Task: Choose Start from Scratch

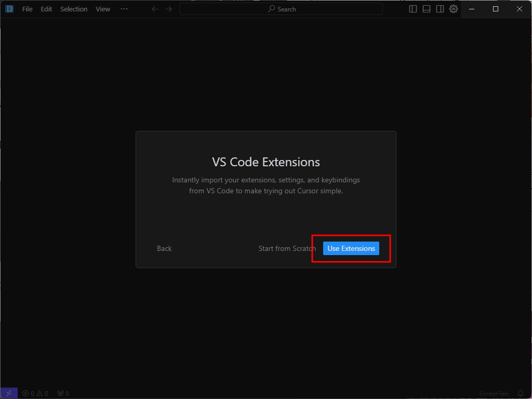Action: pos(287,248)
